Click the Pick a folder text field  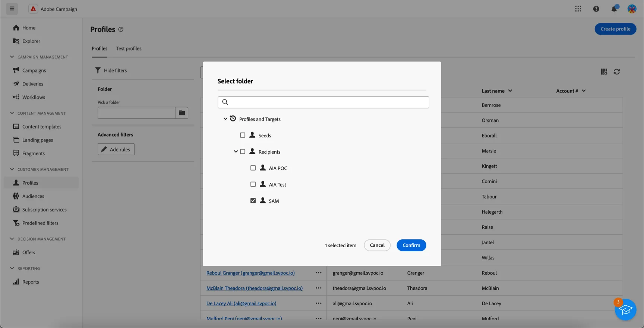137,113
